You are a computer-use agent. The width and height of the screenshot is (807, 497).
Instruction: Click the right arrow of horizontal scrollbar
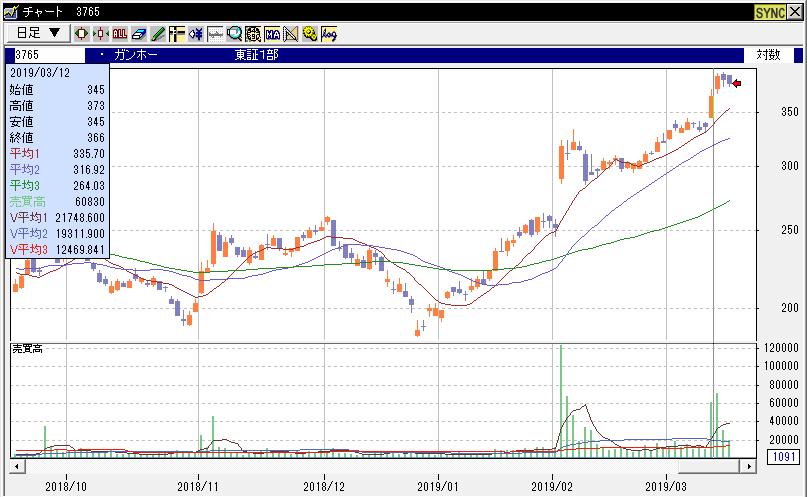751,466
